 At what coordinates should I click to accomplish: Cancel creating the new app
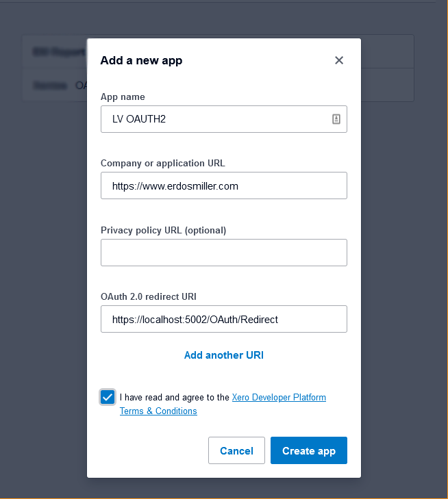pos(236,450)
